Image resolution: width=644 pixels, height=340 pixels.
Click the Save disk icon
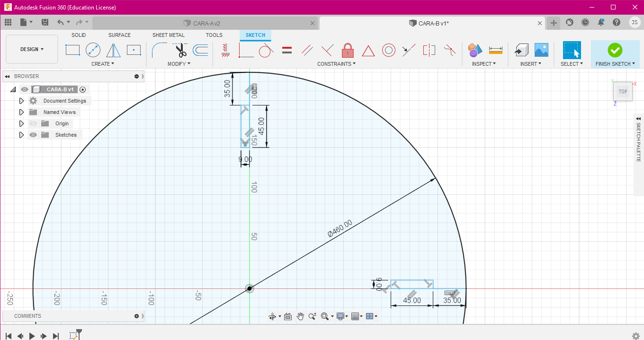click(45, 22)
